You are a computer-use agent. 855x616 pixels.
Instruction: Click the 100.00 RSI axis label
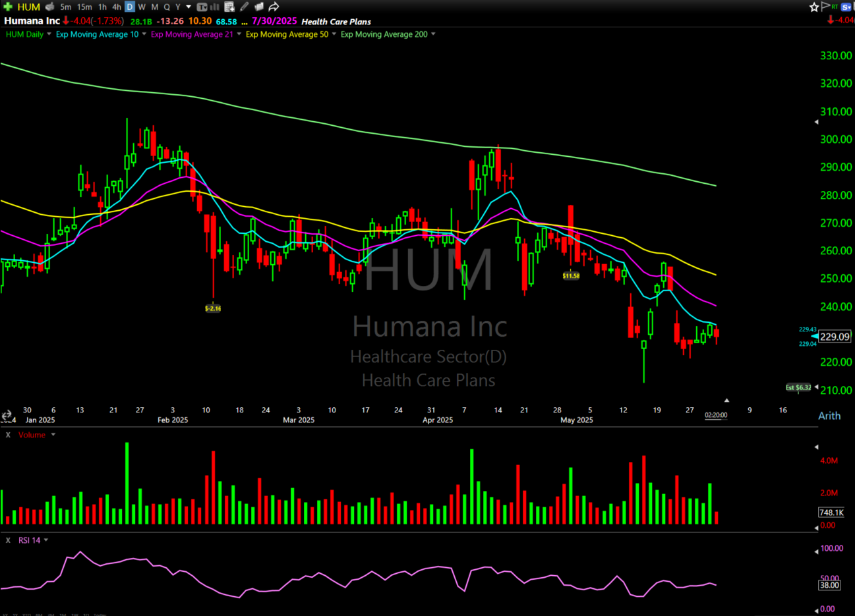click(x=831, y=548)
